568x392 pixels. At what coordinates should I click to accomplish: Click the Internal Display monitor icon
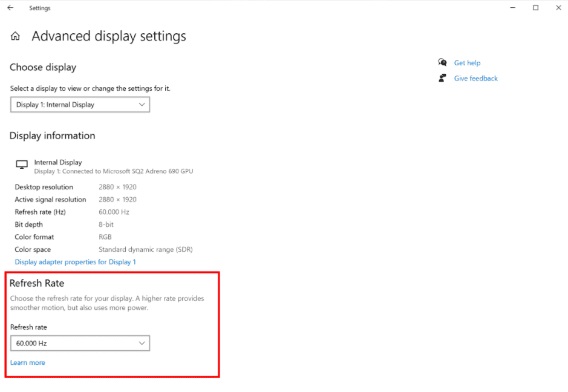click(22, 165)
